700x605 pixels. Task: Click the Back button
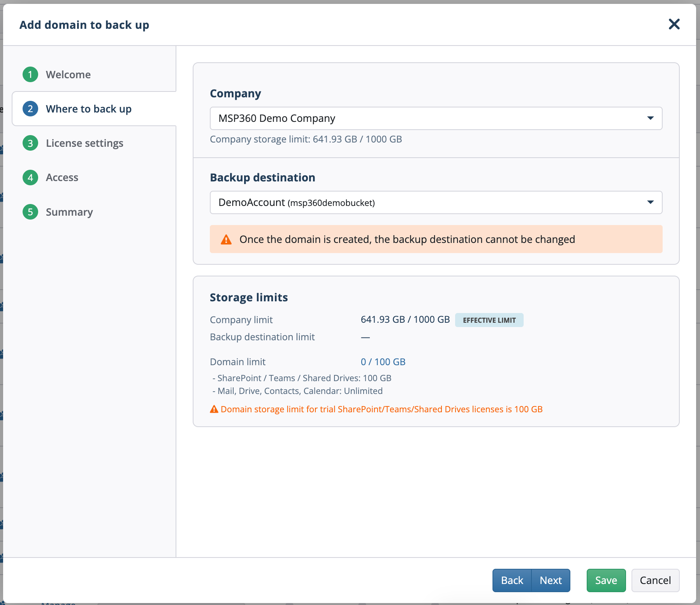(512, 580)
